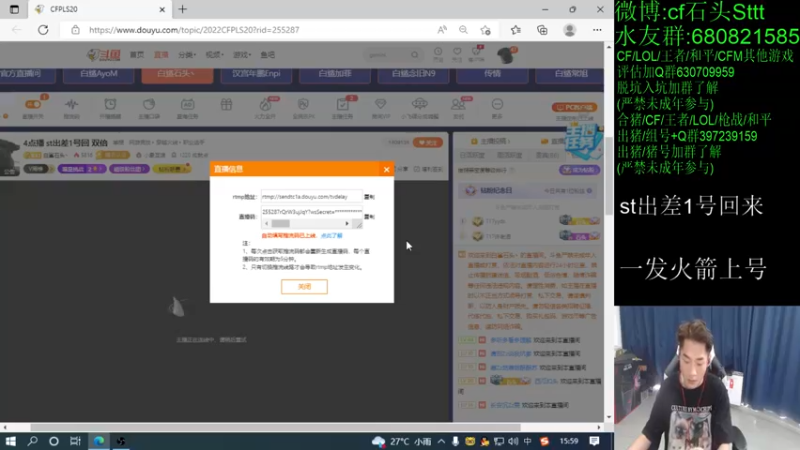This screenshot has height=450, width=800.
Task: Switch to the 白鲨AyoM stream tab
Action: coord(98,74)
